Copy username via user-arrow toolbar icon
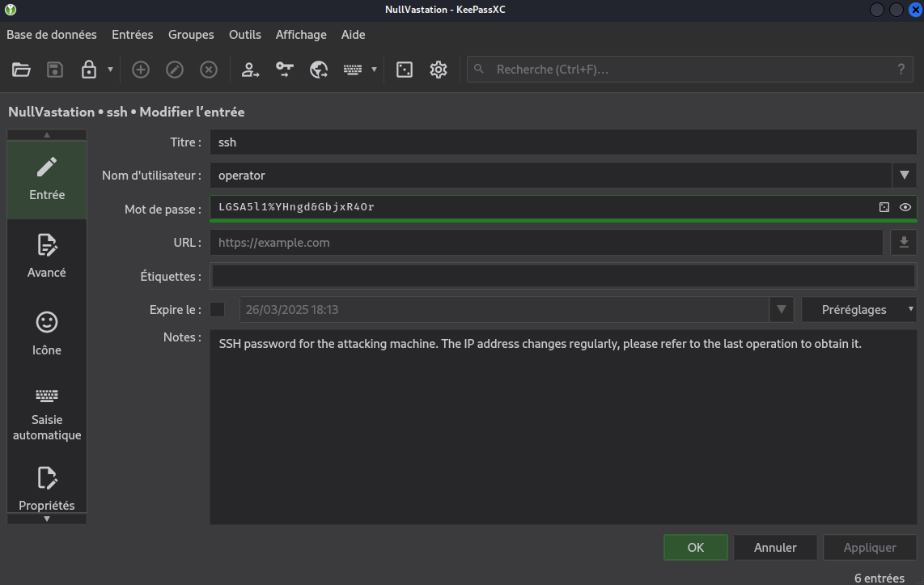 pos(251,70)
